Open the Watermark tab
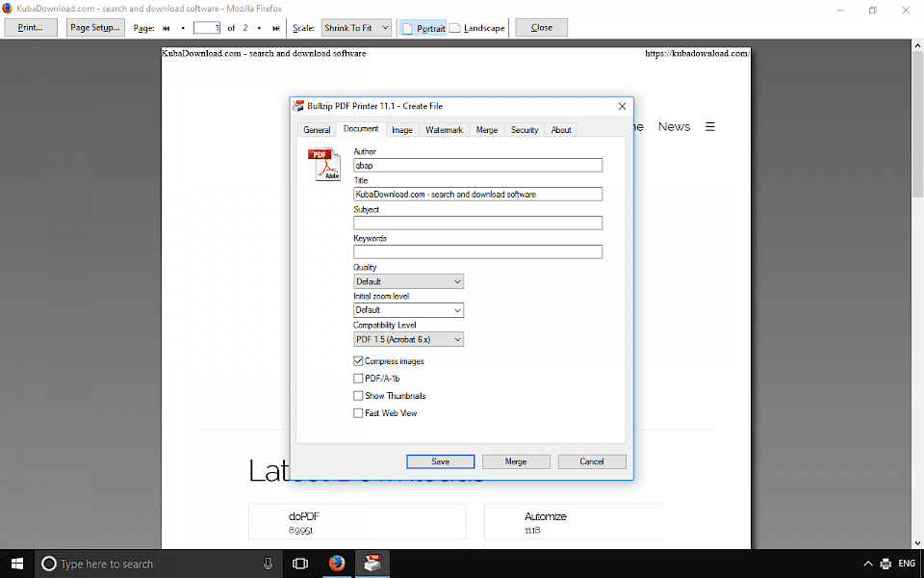The height and width of the screenshot is (578, 924). [444, 130]
